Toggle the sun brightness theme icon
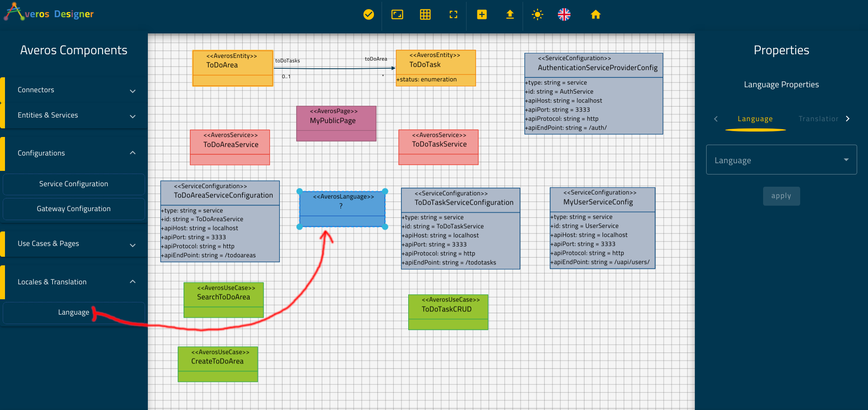The height and width of the screenshot is (410, 868). point(537,14)
